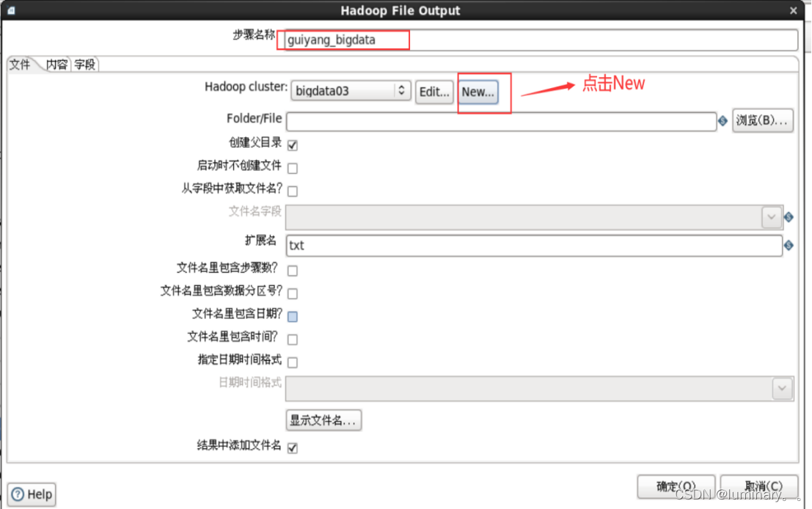The width and height of the screenshot is (812, 509).
Task: Uncheck the 创建父目录 checkbox
Action: tap(292, 144)
